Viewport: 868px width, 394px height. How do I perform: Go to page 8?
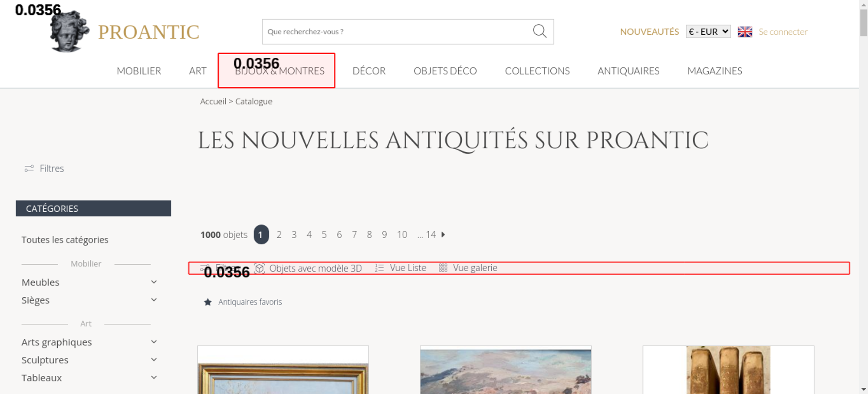click(x=369, y=235)
